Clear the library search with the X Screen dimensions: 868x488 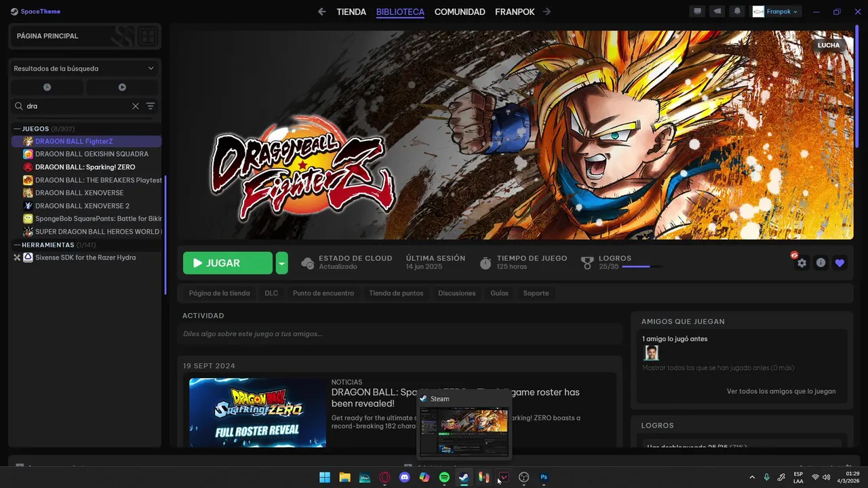(136, 106)
